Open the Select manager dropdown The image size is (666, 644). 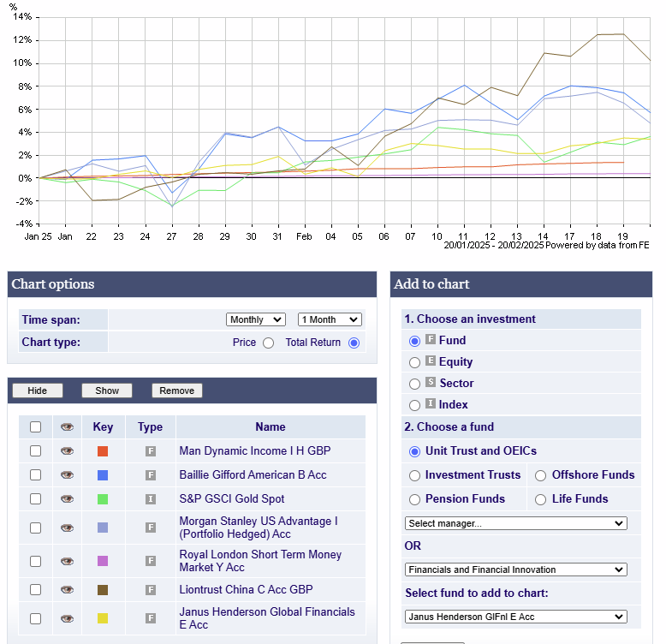point(515,523)
